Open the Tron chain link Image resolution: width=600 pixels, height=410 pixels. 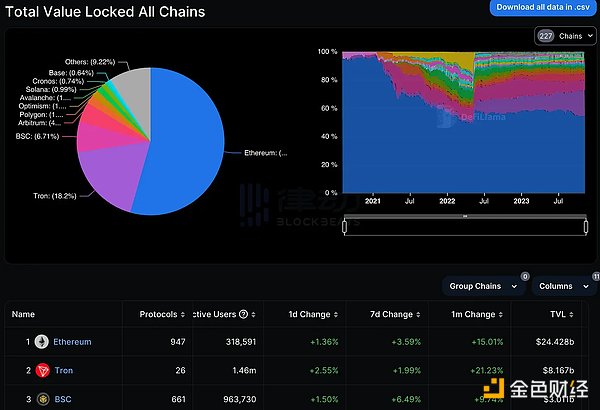[x=64, y=370]
